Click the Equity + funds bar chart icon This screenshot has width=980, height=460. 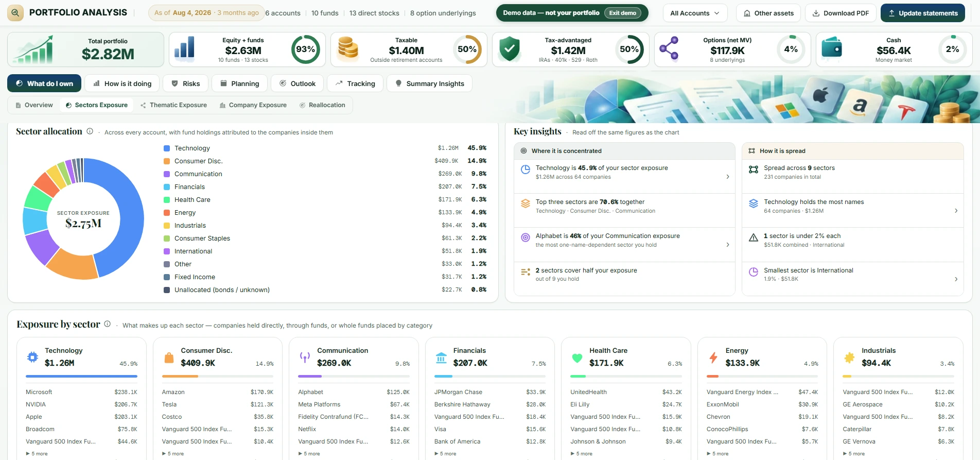point(185,47)
